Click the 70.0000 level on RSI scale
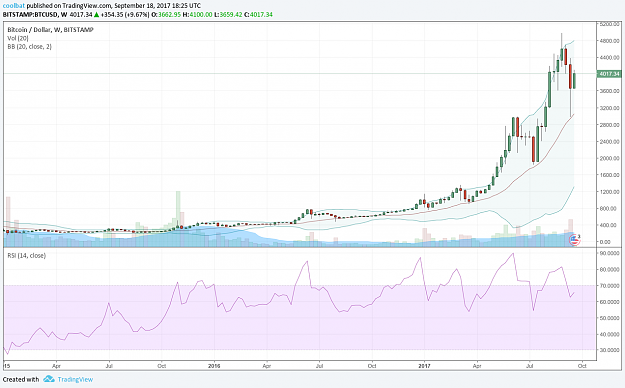The width and height of the screenshot is (625, 388). tap(610, 286)
